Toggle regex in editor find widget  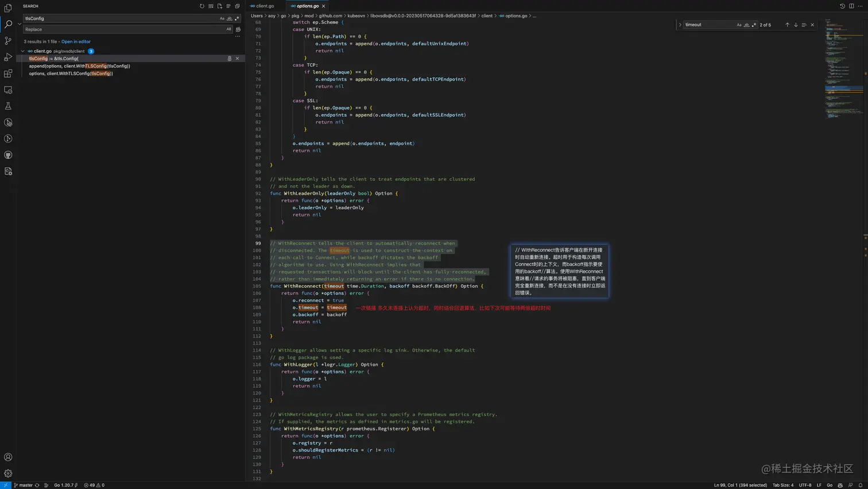click(x=754, y=25)
